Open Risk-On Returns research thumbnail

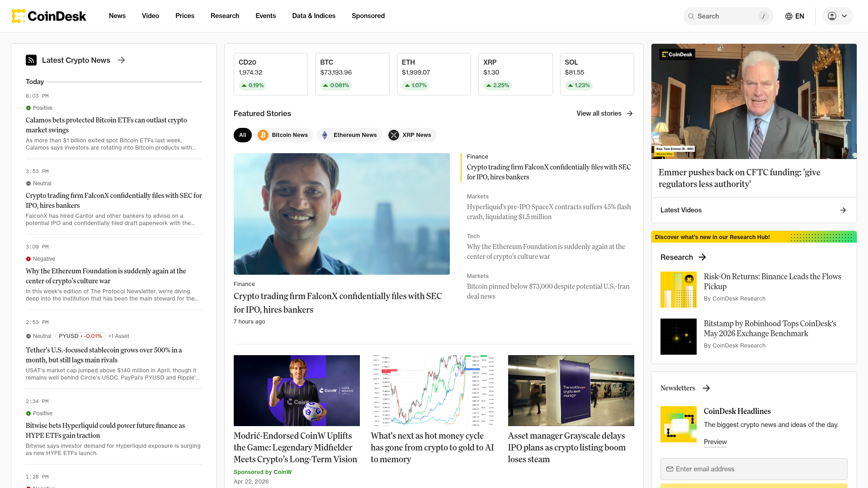678,290
